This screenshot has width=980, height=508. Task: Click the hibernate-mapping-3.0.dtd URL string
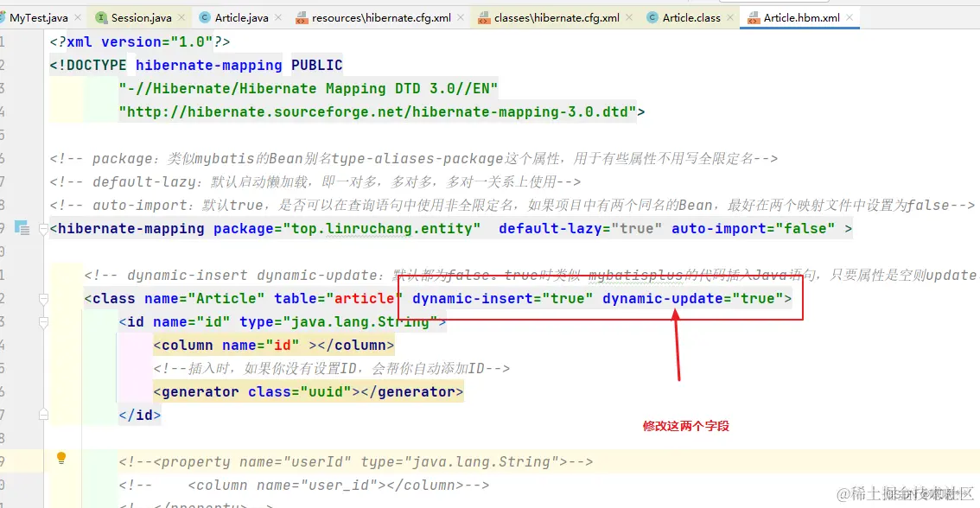(x=378, y=111)
